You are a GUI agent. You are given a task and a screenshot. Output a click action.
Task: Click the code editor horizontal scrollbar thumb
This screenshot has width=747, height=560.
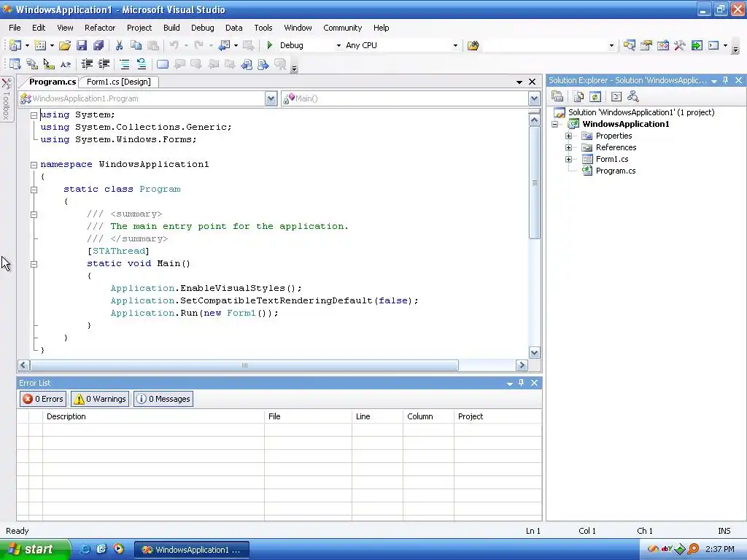(x=244, y=365)
